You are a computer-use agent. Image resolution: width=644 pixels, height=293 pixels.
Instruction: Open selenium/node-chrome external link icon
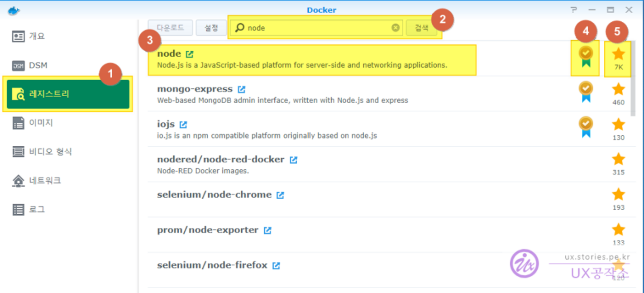tap(281, 195)
